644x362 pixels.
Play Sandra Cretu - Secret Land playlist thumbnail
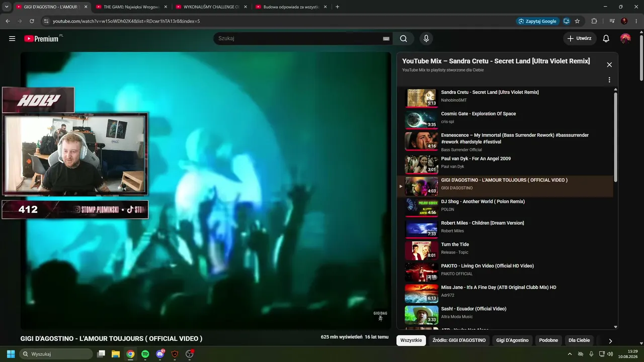[421, 98]
